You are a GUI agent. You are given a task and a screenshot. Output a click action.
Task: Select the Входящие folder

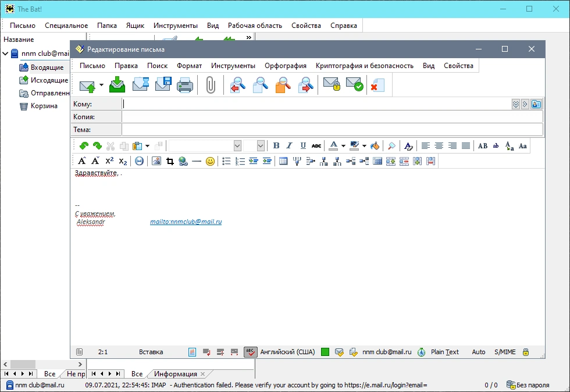(47, 67)
